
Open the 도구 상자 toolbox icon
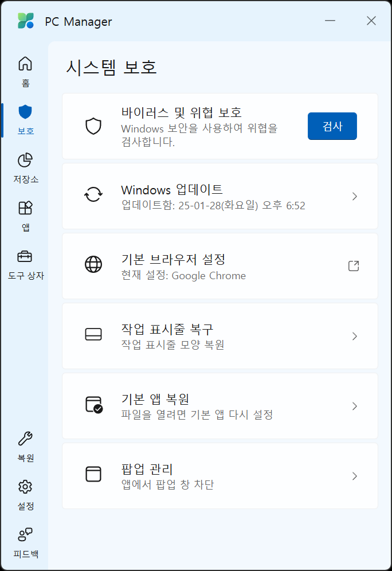tap(25, 256)
